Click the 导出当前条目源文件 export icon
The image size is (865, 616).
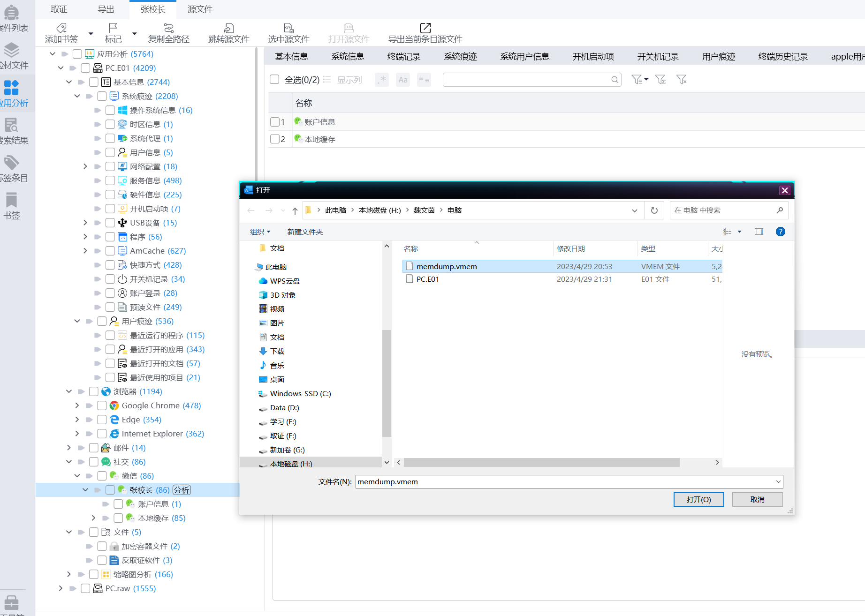[x=425, y=28]
